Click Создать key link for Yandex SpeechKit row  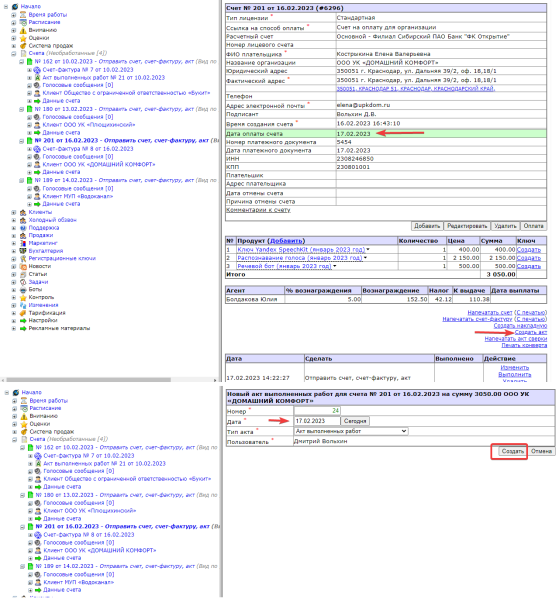pyautogui.click(x=529, y=249)
